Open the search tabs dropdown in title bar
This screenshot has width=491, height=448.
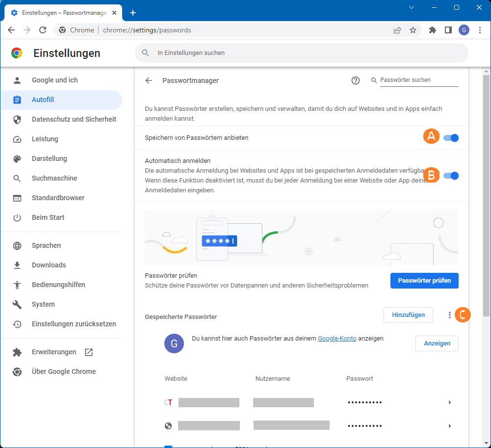click(412, 7)
